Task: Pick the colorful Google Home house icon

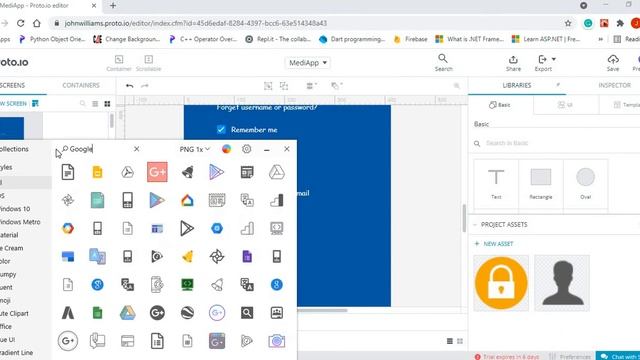Action: point(187,200)
